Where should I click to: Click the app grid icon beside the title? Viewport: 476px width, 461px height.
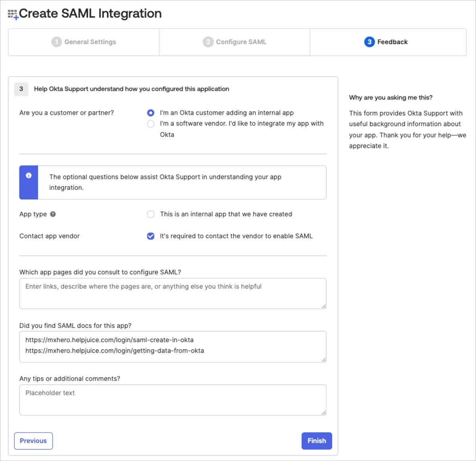pos(13,15)
